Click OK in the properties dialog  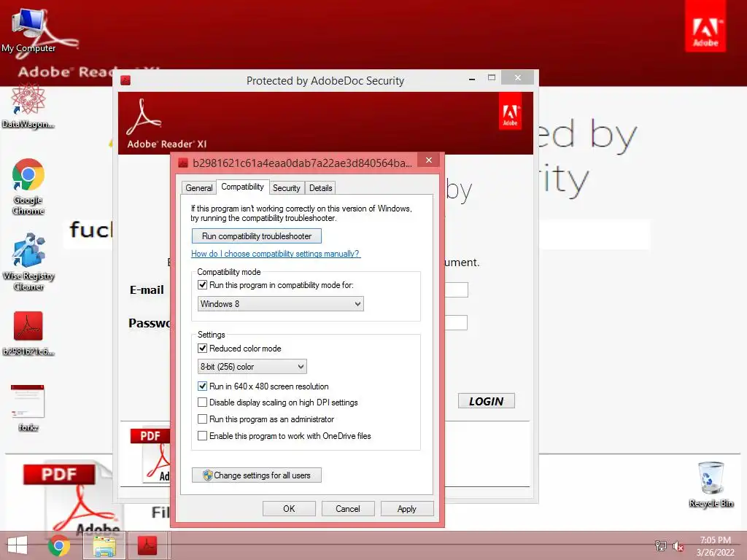pos(289,508)
